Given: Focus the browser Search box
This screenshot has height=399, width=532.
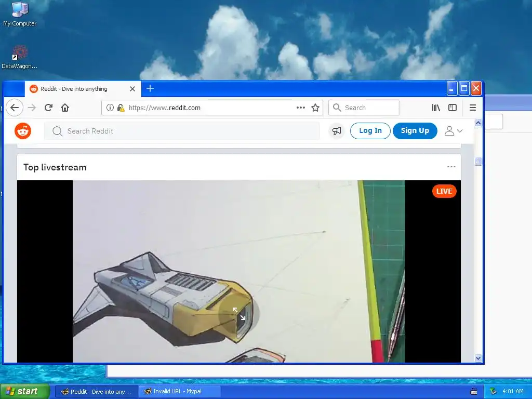Looking at the screenshot, I should pyautogui.click(x=364, y=108).
